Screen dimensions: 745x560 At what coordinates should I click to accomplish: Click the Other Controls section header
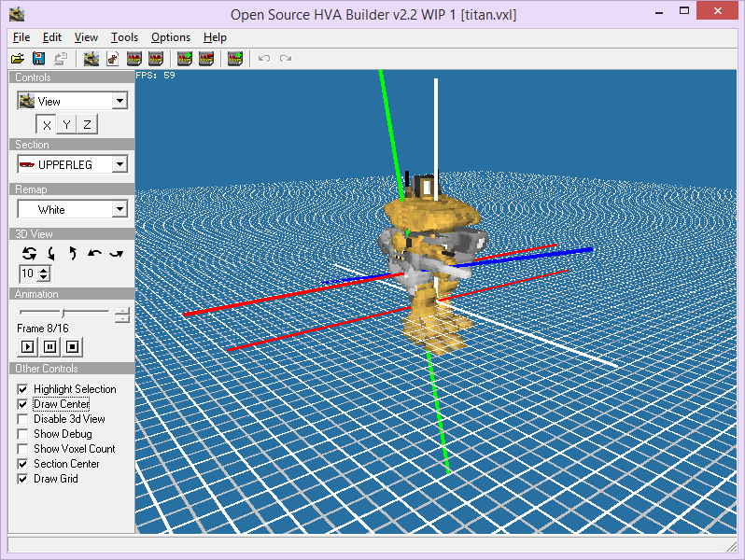[x=72, y=368]
